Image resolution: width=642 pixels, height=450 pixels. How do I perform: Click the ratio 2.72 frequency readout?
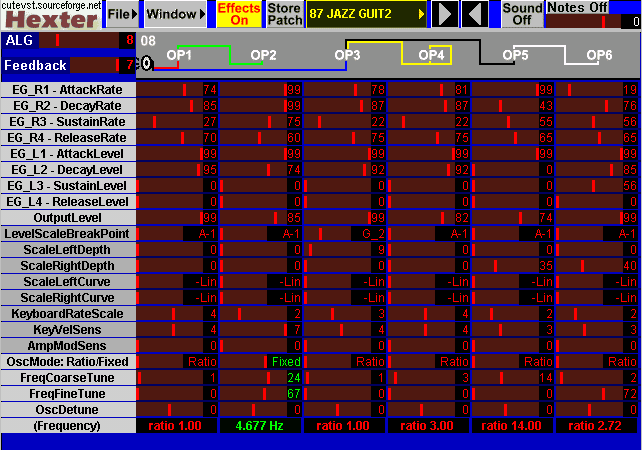click(596, 425)
